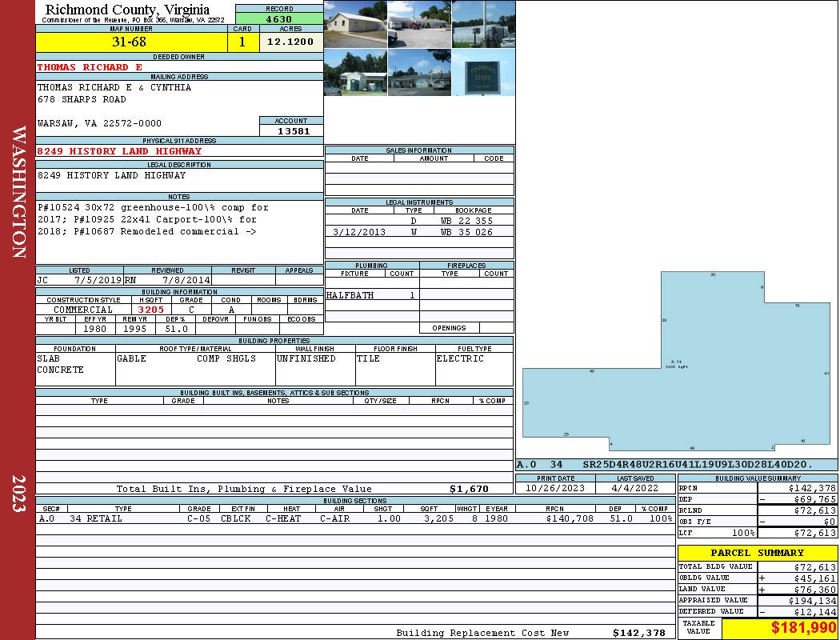Image resolution: width=840 pixels, height=640 pixels.
Task: Click the red deeded owner name
Action: pyautogui.click(x=90, y=67)
